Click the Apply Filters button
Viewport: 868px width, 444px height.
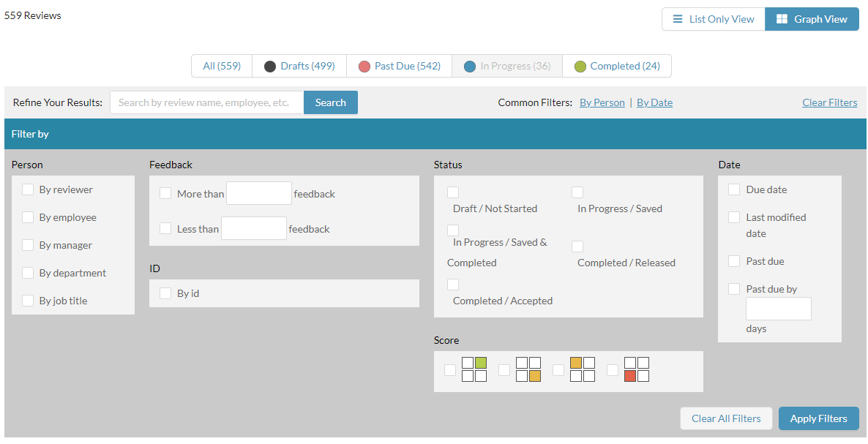[x=819, y=418]
